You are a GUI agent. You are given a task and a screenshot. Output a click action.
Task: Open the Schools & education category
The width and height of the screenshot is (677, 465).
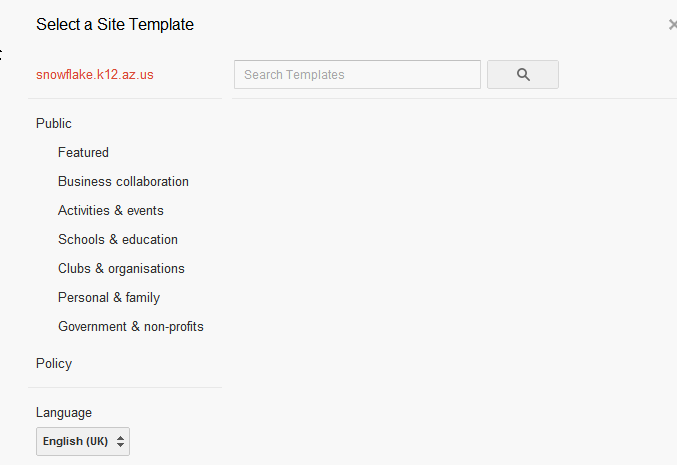pos(118,239)
